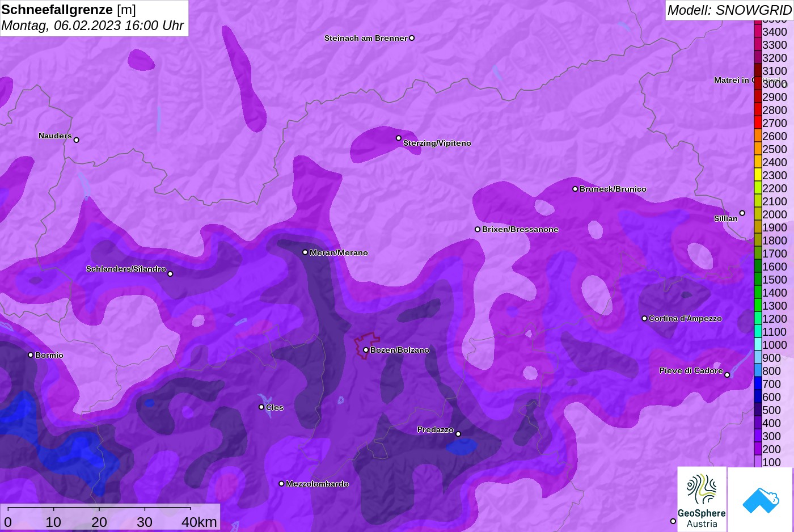Click the legend value 2000
Viewport: 794px width, 532px height.
(x=775, y=214)
